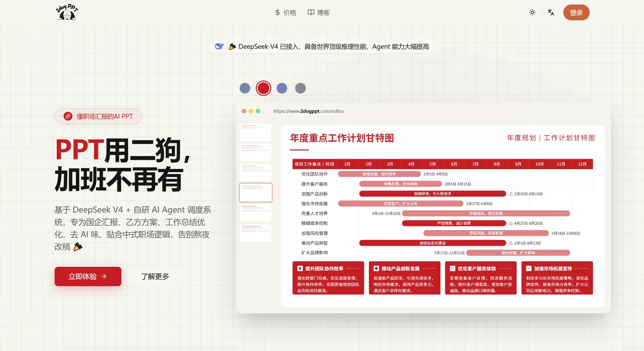The width and height of the screenshot is (644, 351).
Task: Select the third slide thumbnail
Action: coord(255,172)
